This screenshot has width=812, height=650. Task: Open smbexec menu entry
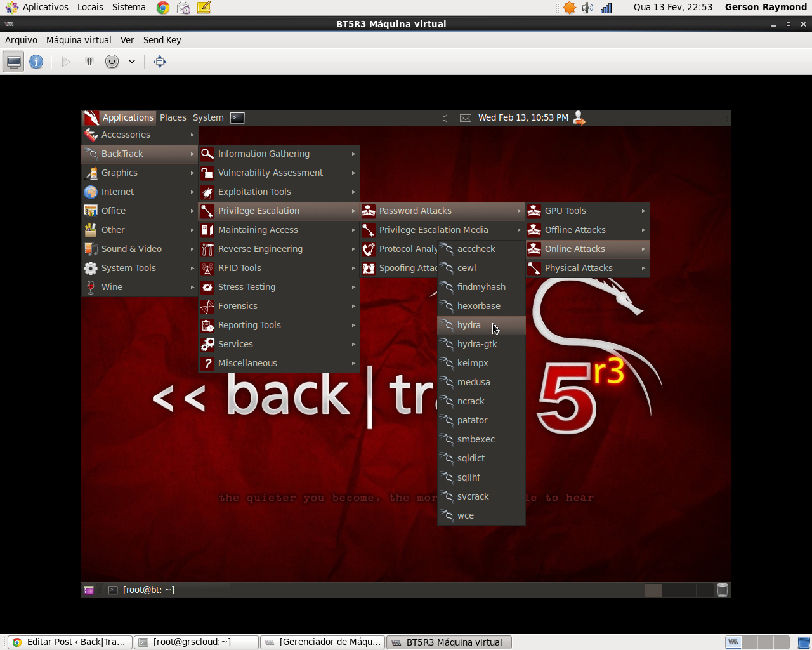(x=481, y=439)
